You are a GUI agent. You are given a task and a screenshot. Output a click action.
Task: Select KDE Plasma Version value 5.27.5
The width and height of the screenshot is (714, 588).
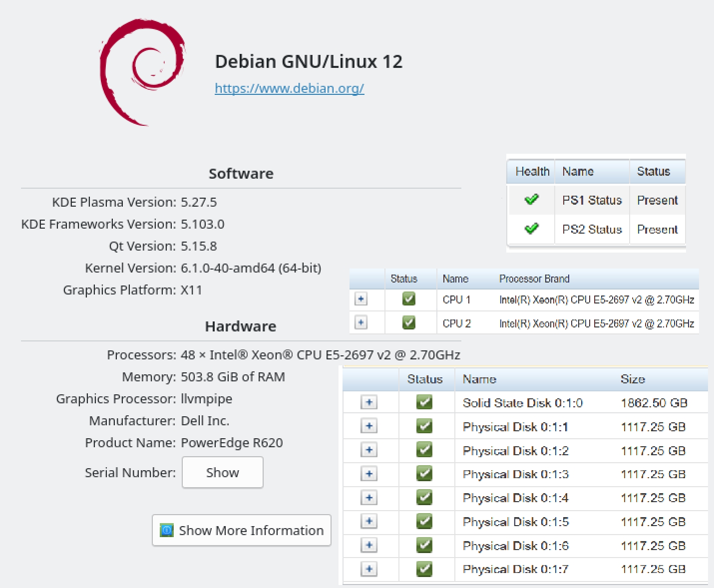pos(199,202)
